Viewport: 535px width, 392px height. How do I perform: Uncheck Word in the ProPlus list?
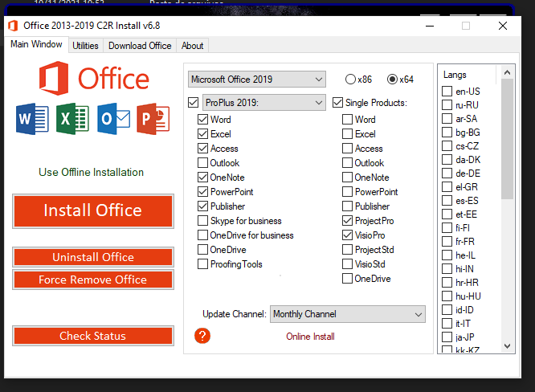point(202,120)
